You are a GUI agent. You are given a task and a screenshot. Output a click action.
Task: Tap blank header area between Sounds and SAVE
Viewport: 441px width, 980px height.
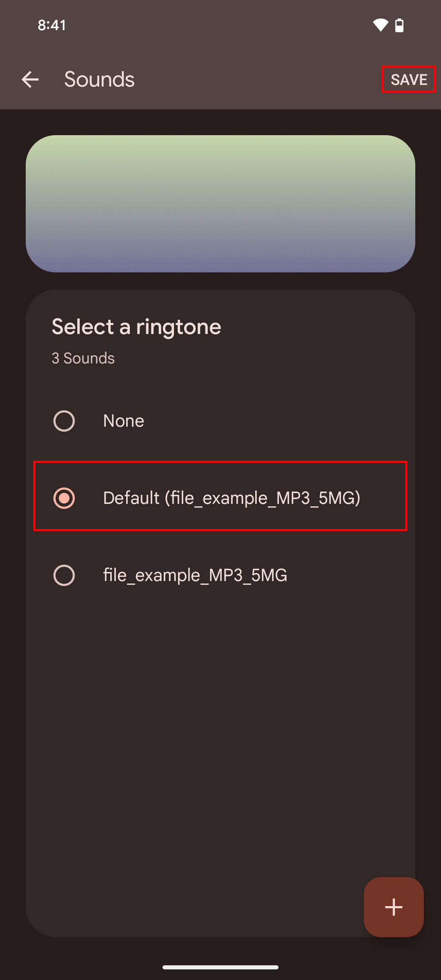coord(257,79)
